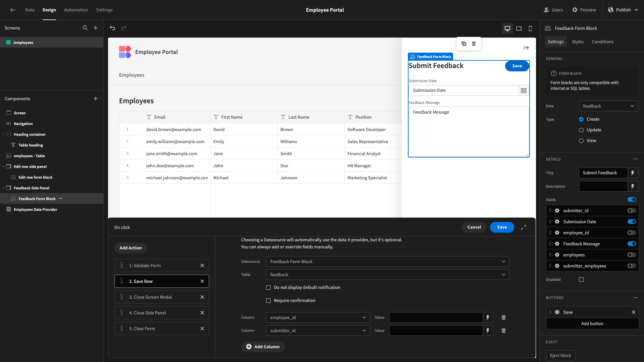Open Title binding lightning icon
The width and height of the screenshot is (644, 362).
633,173
